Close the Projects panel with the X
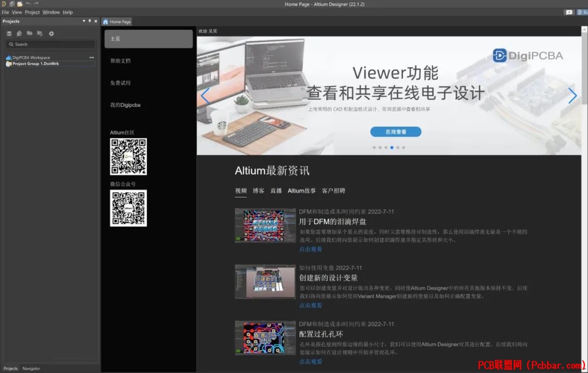The height and width of the screenshot is (373, 588). (96, 21)
